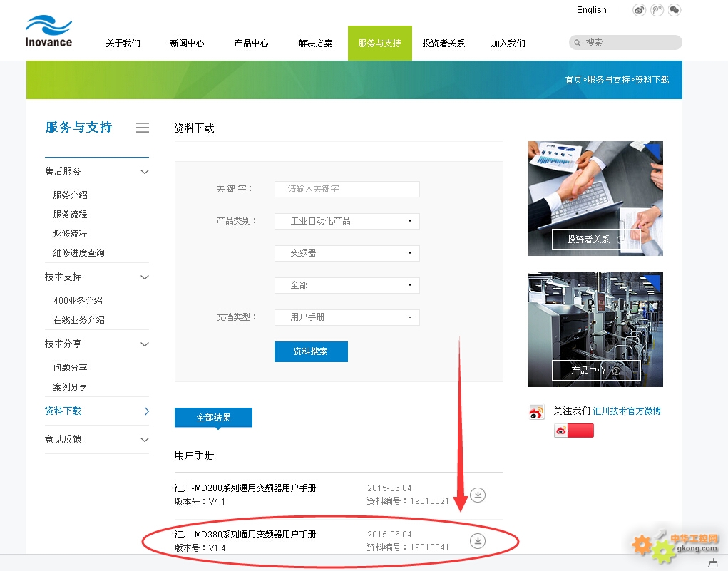The width and height of the screenshot is (728, 571).
Task: Open 维修进度查询 in sidebar
Action: coord(79,252)
